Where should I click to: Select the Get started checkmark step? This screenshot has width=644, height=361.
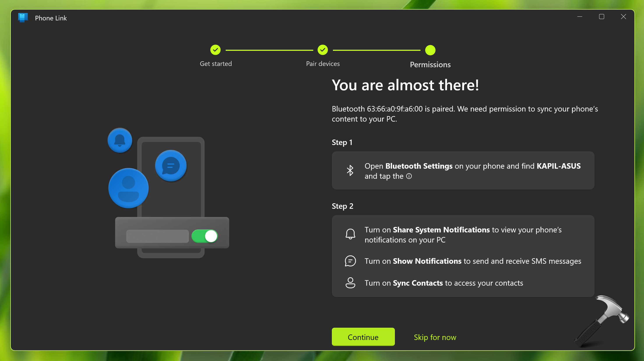215,50
